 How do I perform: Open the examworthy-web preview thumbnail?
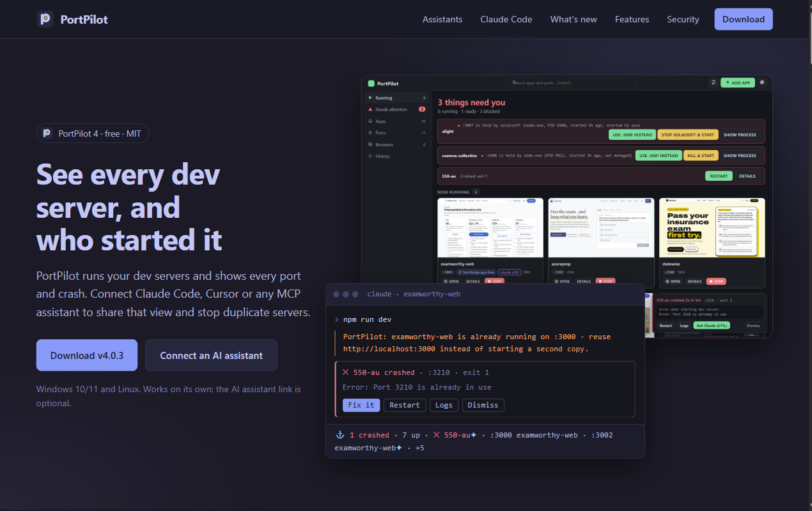tap(492, 228)
